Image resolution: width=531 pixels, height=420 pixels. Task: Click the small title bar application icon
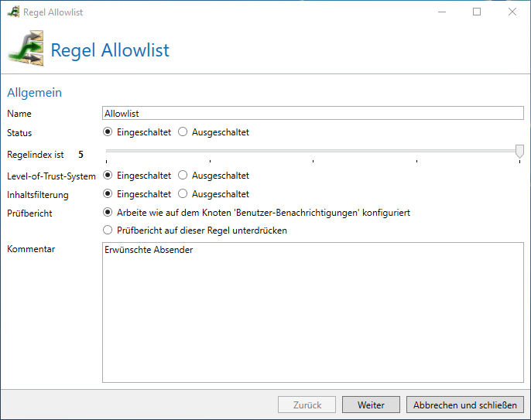pyautogui.click(x=13, y=12)
